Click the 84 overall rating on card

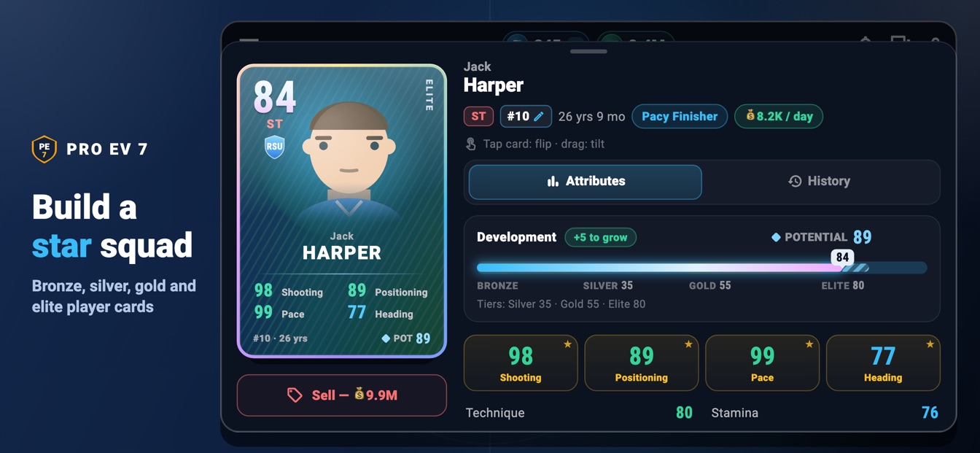point(275,97)
